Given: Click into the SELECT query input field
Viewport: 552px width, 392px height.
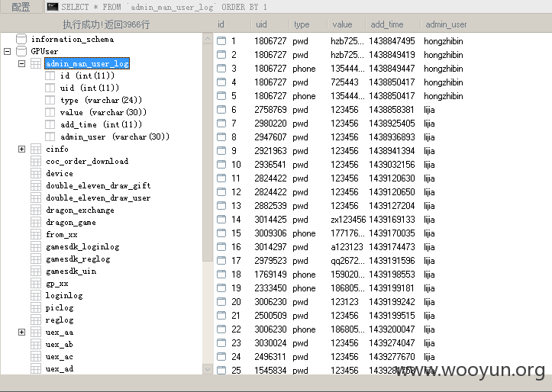Looking at the screenshot, I should coord(298,7).
